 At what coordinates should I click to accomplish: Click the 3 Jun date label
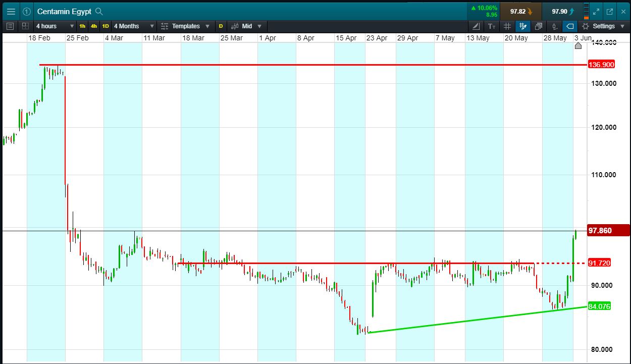[583, 38]
